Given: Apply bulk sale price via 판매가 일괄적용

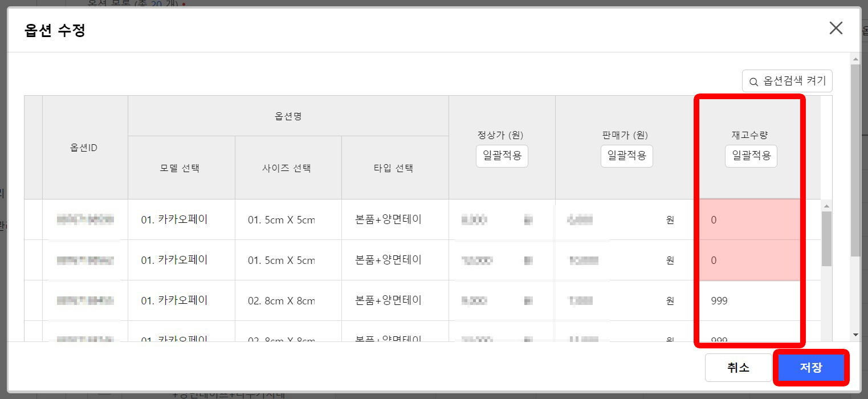Looking at the screenshot, I should (x=627, y=156).
